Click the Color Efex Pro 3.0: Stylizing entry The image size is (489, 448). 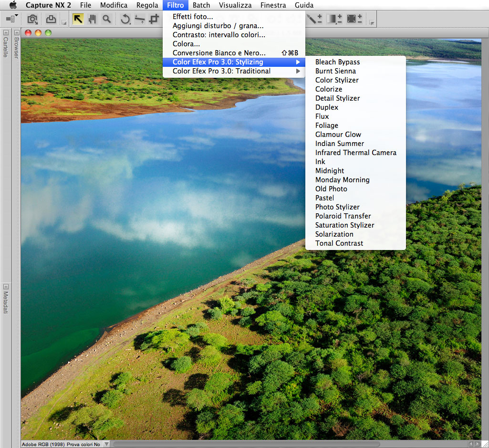(234, 62)
